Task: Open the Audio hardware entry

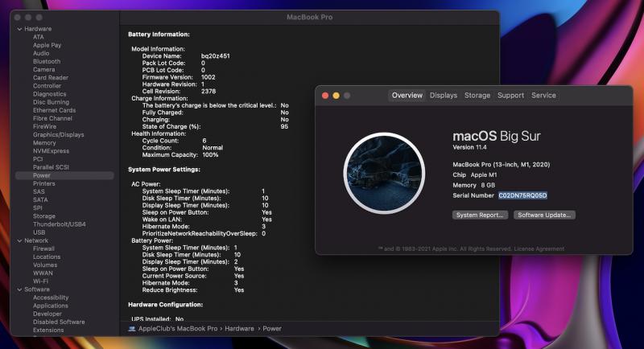Action: point(41,53)
